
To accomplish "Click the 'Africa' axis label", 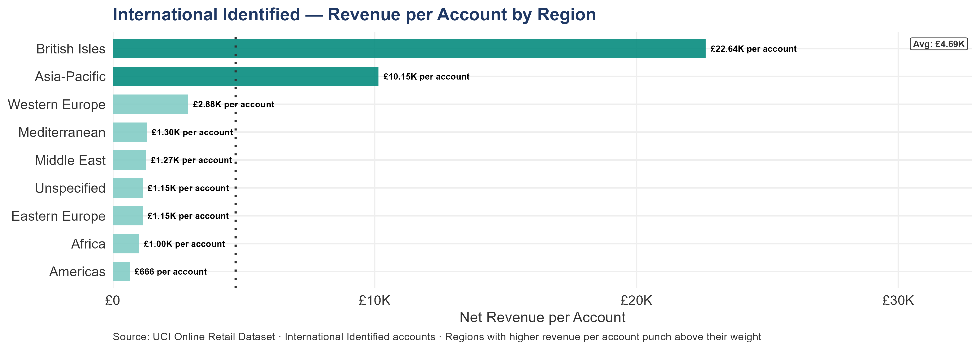I will (88, 244).
